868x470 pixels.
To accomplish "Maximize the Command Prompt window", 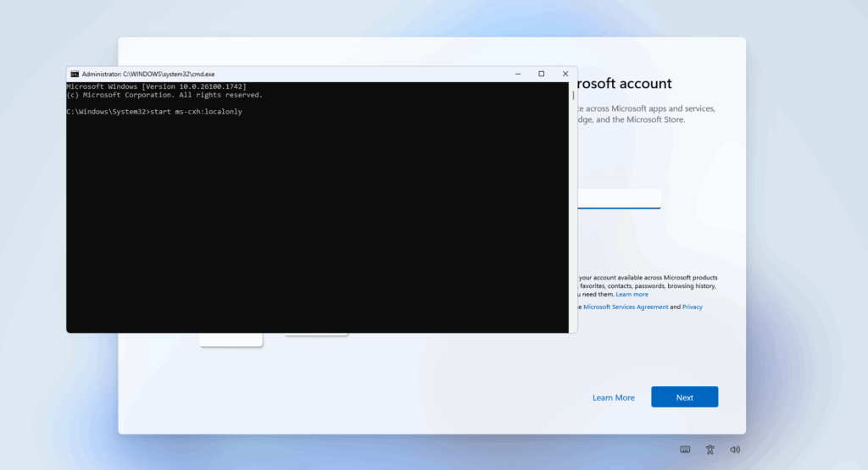I will coord(542,74).
